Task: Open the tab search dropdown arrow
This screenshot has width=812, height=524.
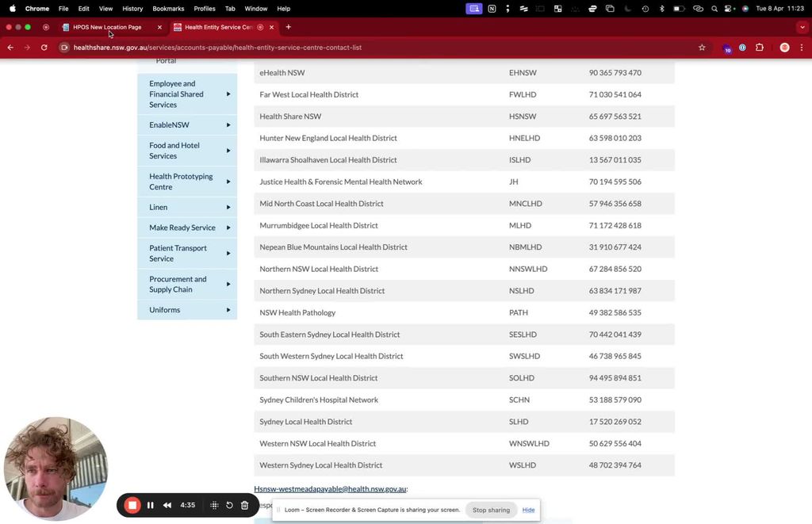Action: pyautogui.click(x=802, y=27)
